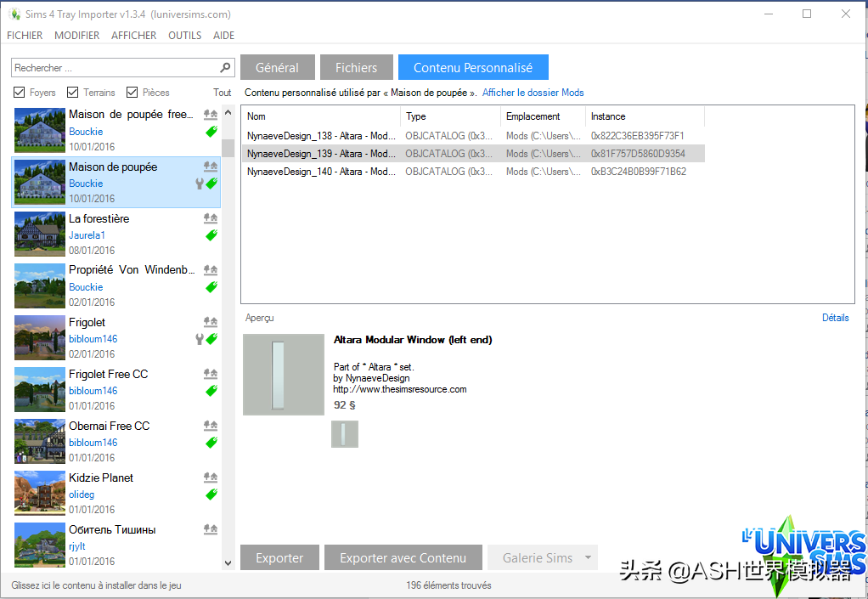Click the lot type icon for Frigolet
This screenshot has width=868, height=599.
tap(211, 322)
